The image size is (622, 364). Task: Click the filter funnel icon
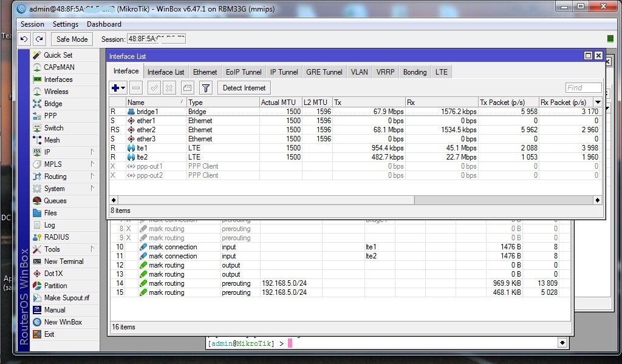205,88
